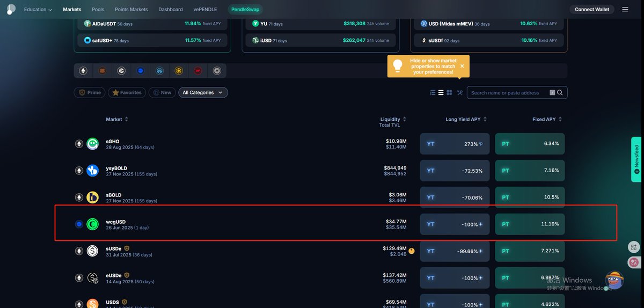Click the orange liquidity warning icon on sUSDe row
The image size is (644, 308).
click(411, 251)
